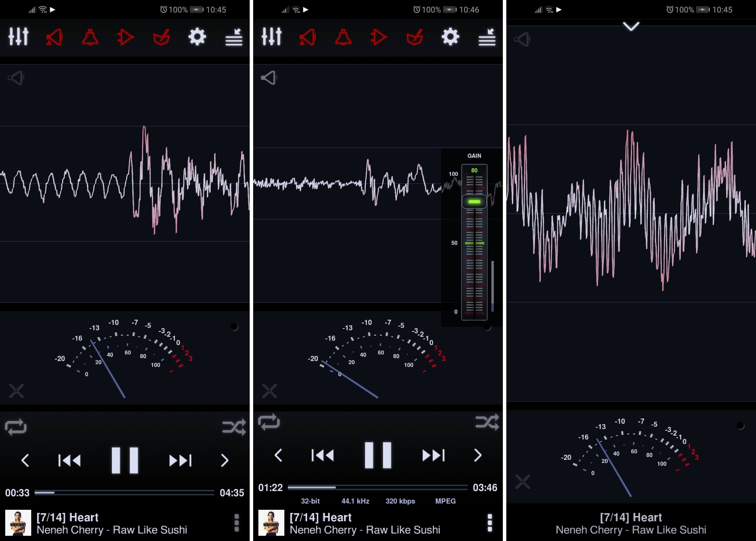Open equalizer sliders icon in left screen
The width and height of the screenshot is (756, 541).
pyautogui.click(x=18, y=36)
